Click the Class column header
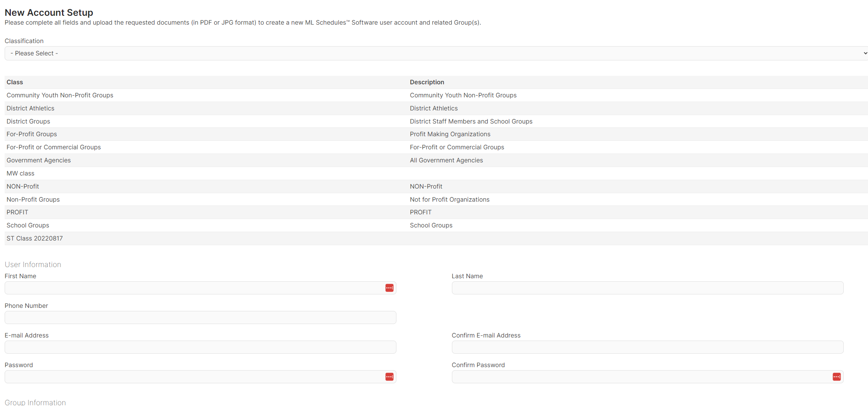The width and height of the screenshot is (868, 406). click(15, 82)
